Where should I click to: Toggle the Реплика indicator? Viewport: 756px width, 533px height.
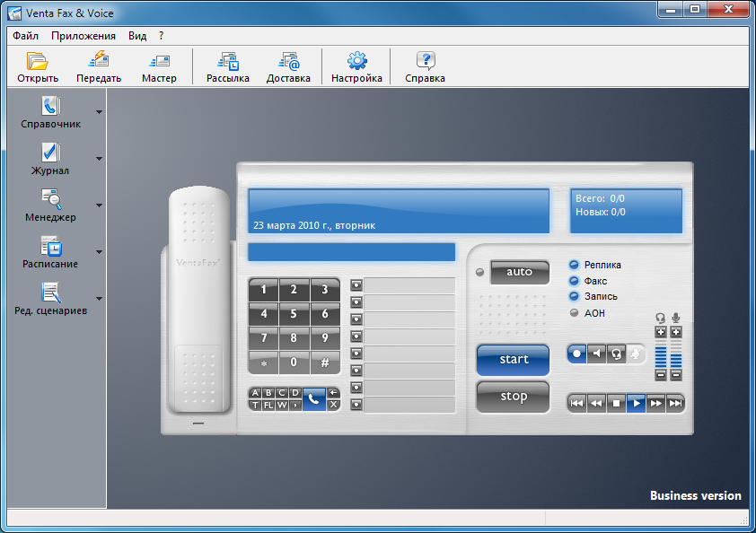[575, 265]
